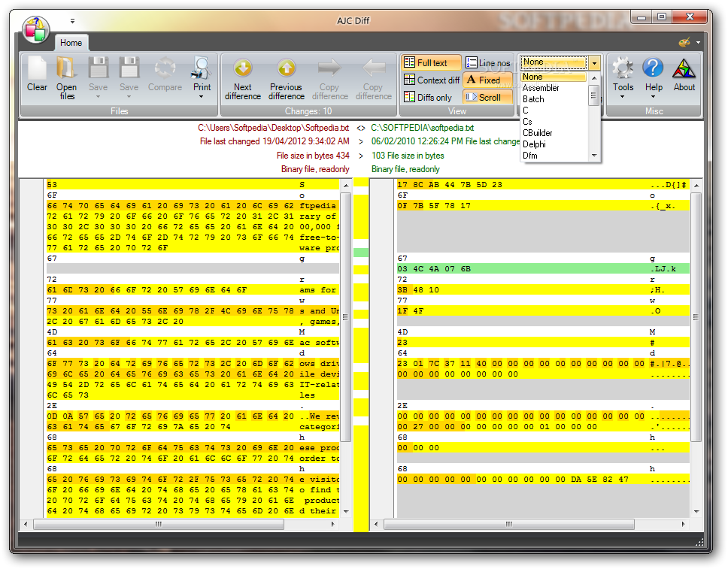Click the left pane scroll-down arrow
Image resolution: width=728 pixels, height=569 pixels.
345,511
